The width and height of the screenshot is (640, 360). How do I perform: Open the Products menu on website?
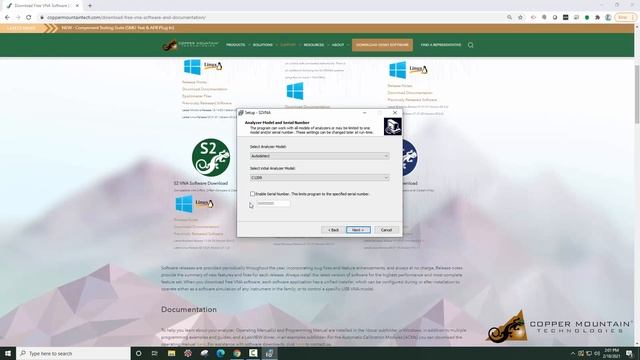(236, 45)
